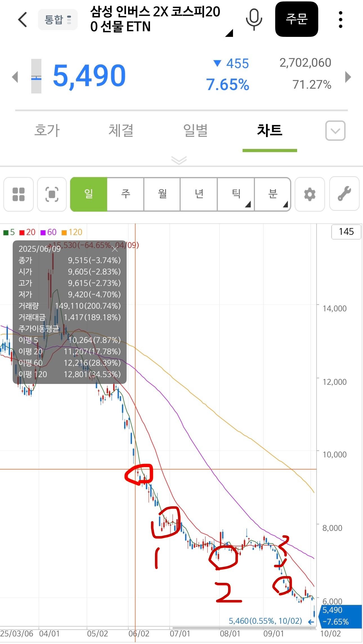Viewport: 363px width, 644px height.
Task: Tap the 71.27% value
Action: pos(312,84)
